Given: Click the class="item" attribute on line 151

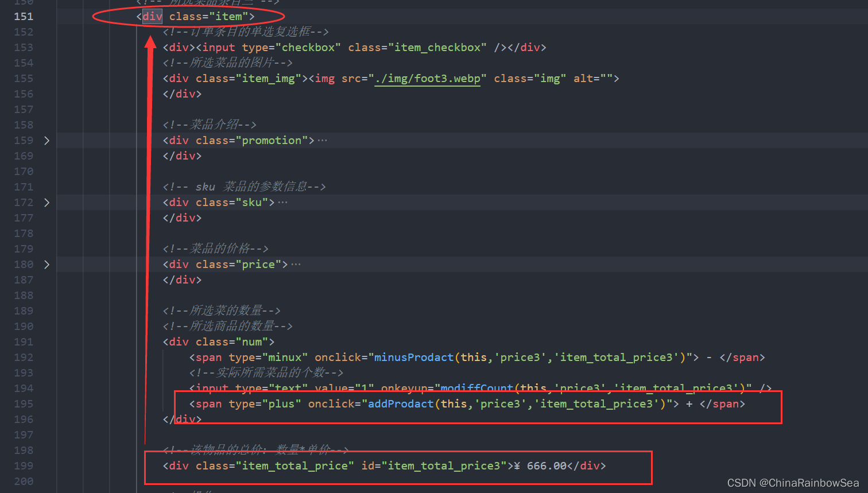Looking at the screenshot, I should [x=208, y=17].
